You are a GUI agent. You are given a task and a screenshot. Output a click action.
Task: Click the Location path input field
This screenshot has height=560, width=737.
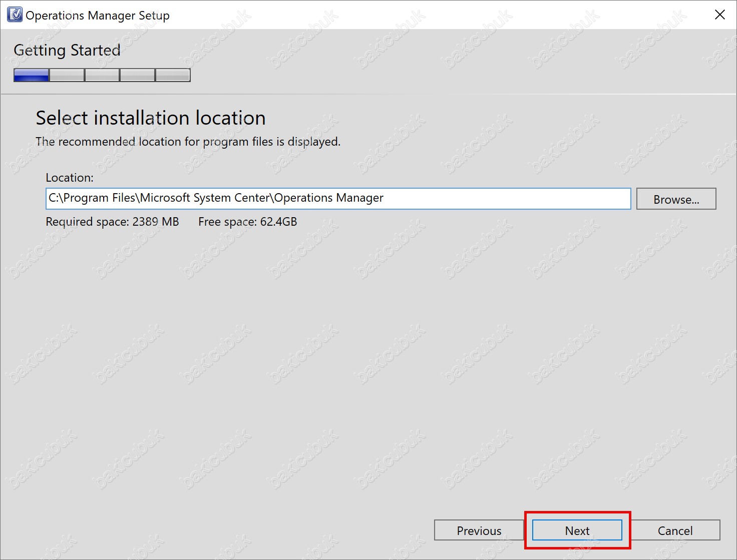tap(338, 199)
